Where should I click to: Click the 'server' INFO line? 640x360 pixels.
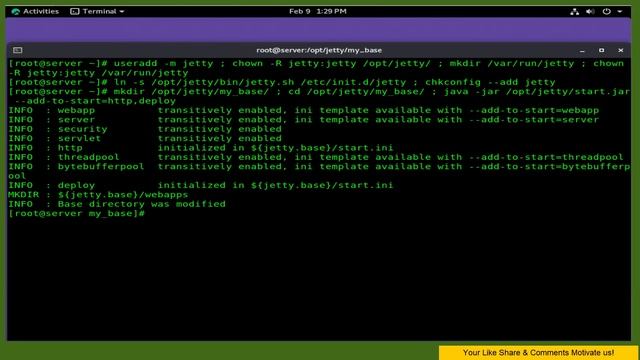point(303,120)
